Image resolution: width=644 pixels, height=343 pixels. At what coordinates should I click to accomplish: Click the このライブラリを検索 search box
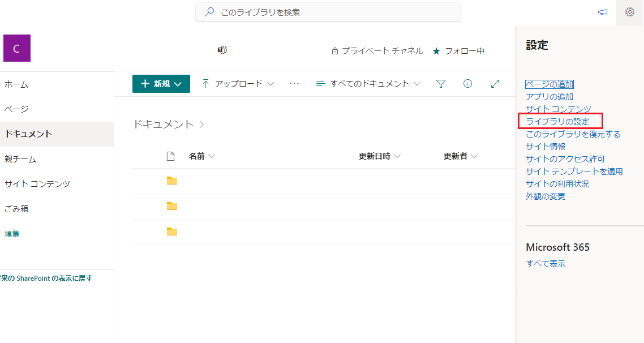tap(328, 12)
